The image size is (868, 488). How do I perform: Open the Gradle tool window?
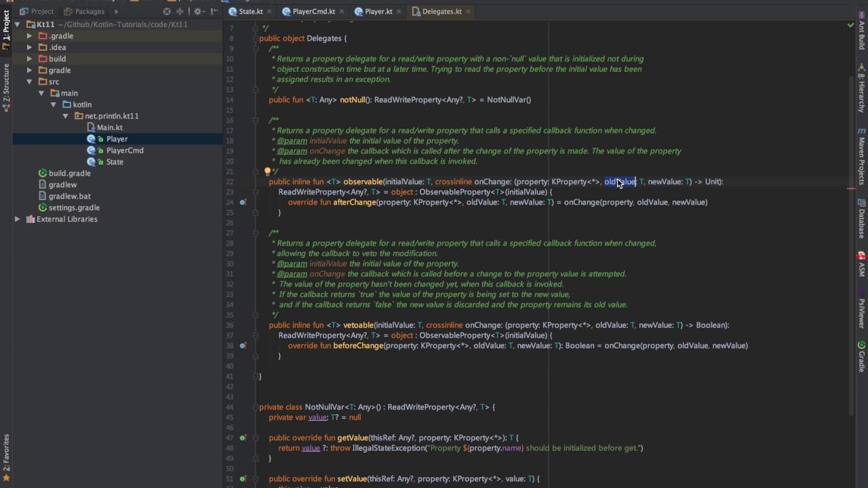click(861, 357)
